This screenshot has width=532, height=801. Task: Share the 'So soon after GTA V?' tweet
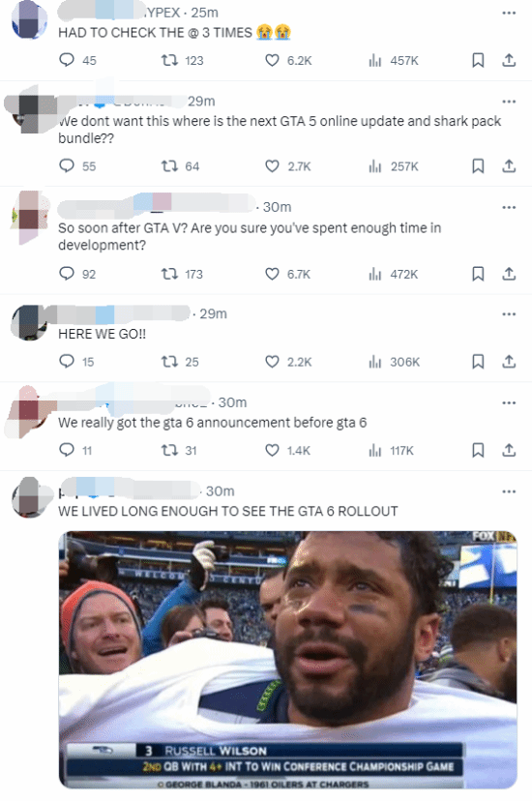click(x=509, y=274)
